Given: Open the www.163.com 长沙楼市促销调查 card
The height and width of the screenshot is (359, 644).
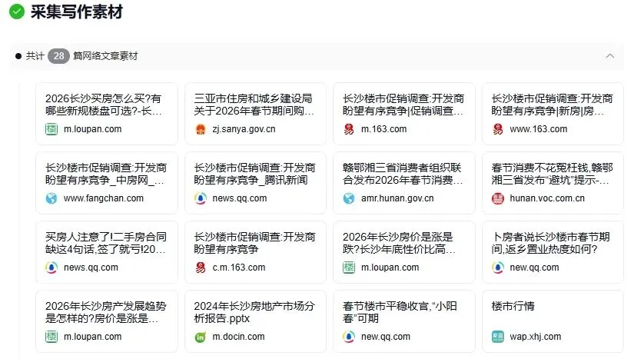Looking at the screenshot, I should pos(553,114).
